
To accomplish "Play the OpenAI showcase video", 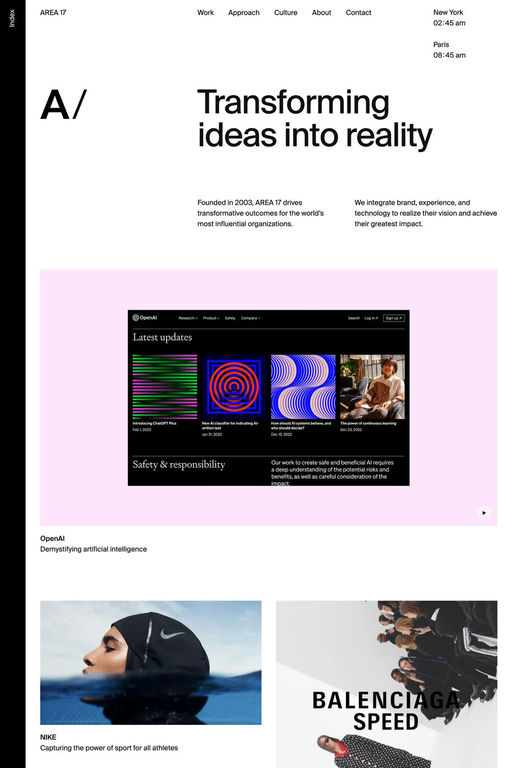I will tap(484, 512).
